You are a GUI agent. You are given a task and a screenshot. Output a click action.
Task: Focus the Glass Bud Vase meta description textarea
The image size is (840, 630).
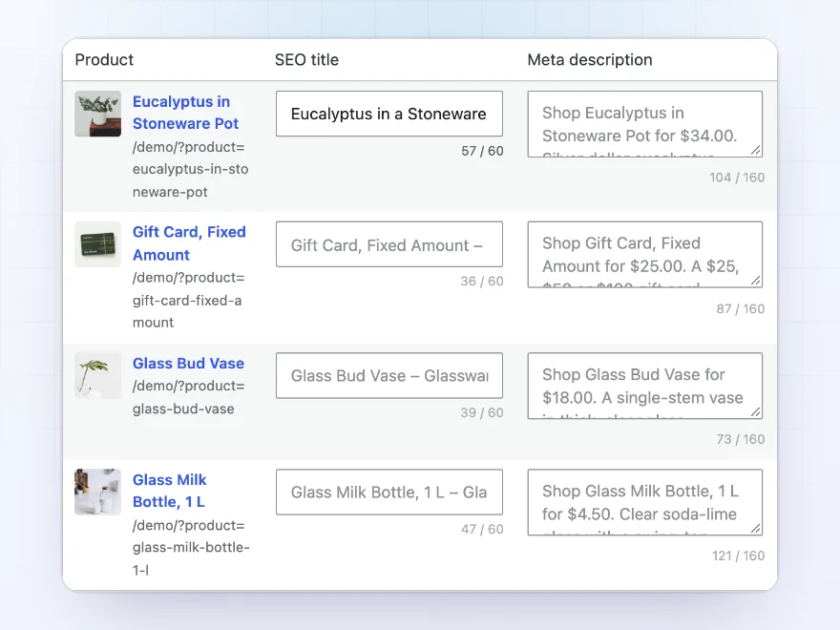pos(645,386)
